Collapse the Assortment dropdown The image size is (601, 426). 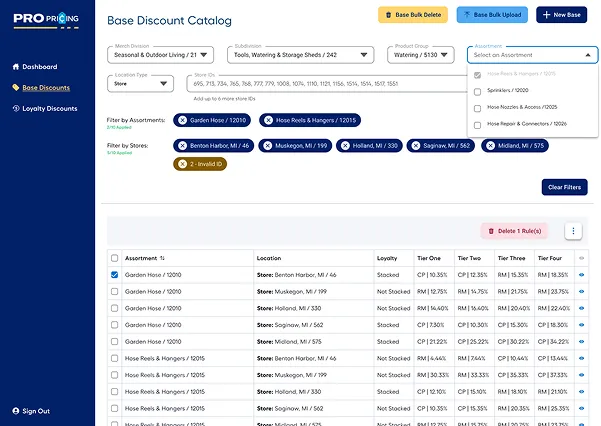[x=588, y=55]
